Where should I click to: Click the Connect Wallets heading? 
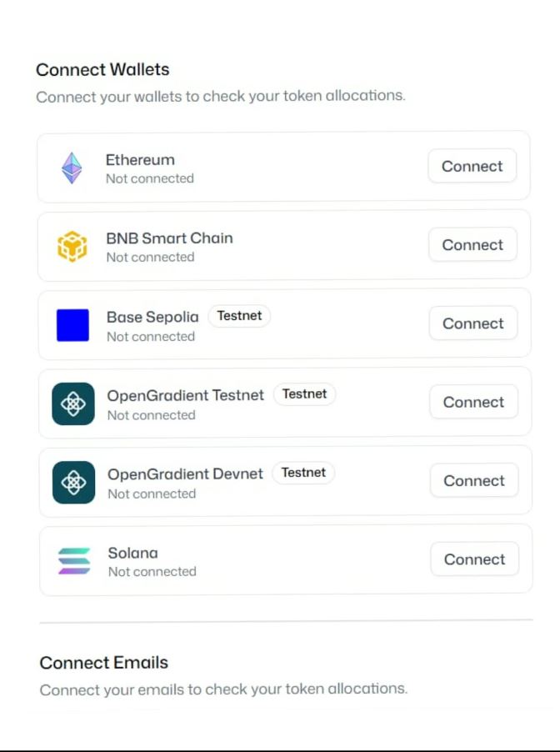[102, 69]
